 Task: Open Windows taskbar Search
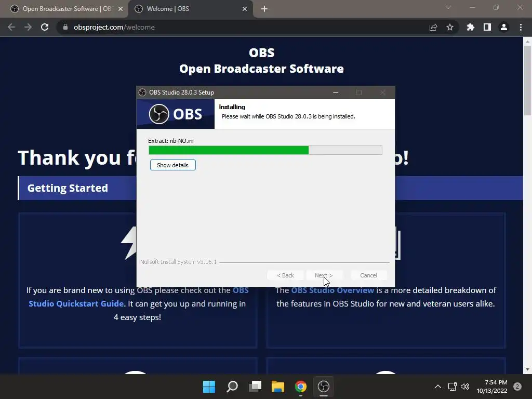click(232, 387)
